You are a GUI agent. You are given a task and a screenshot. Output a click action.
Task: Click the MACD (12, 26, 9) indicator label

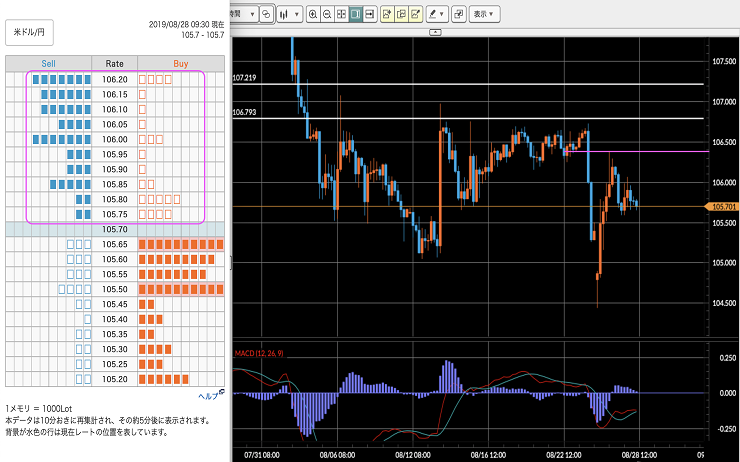coord(259,353)
